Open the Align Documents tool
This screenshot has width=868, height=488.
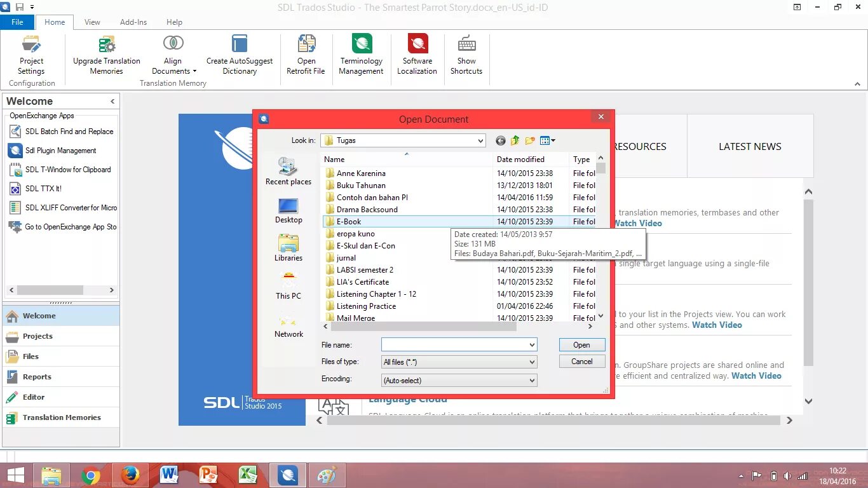tap(173, 55)
